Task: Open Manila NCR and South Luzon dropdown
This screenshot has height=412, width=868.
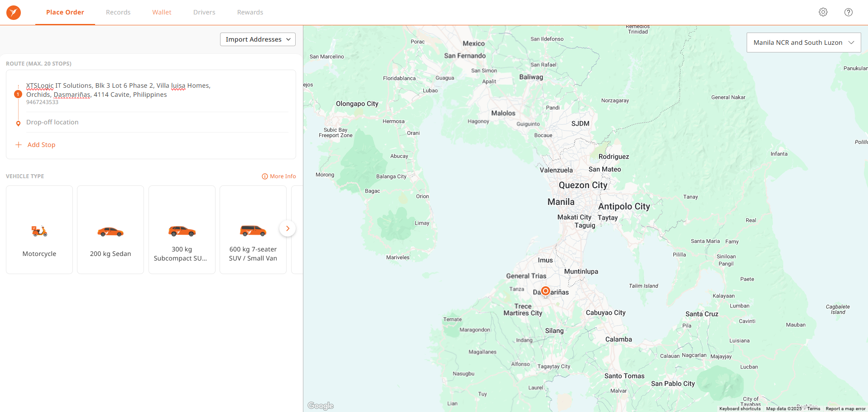Action: pyautogui.click(x=804, y=43)
